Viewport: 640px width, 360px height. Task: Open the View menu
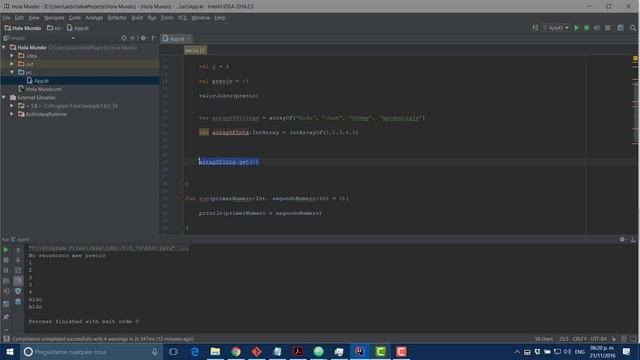[x=33, y=18]
